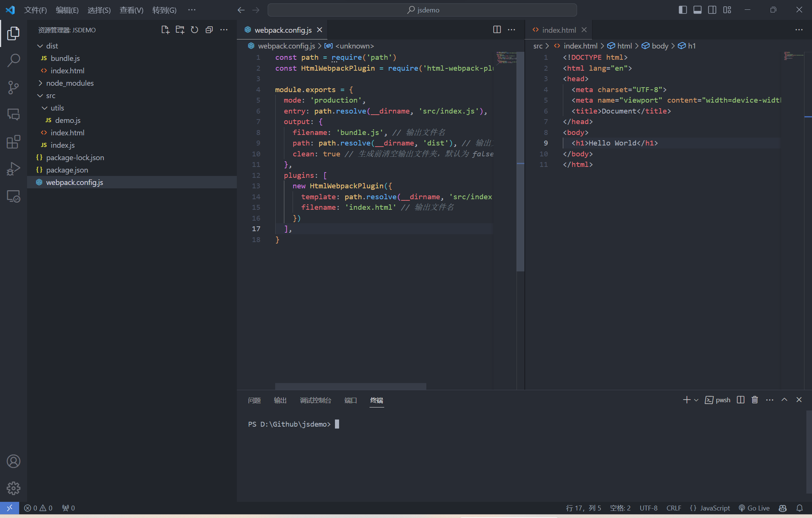The image size is (812, 518).
Task: Toggle the primary side bar visibility
Action: coord(683,10)
